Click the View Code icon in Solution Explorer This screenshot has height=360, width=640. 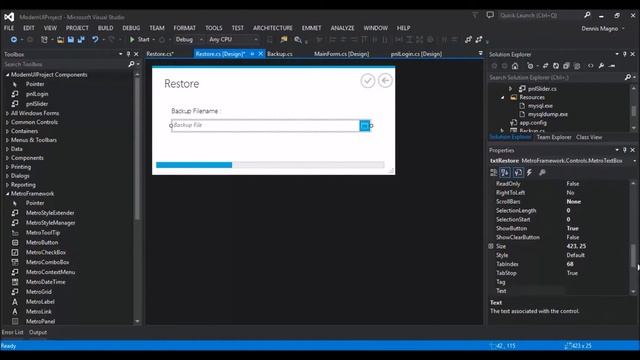[591, 66]
